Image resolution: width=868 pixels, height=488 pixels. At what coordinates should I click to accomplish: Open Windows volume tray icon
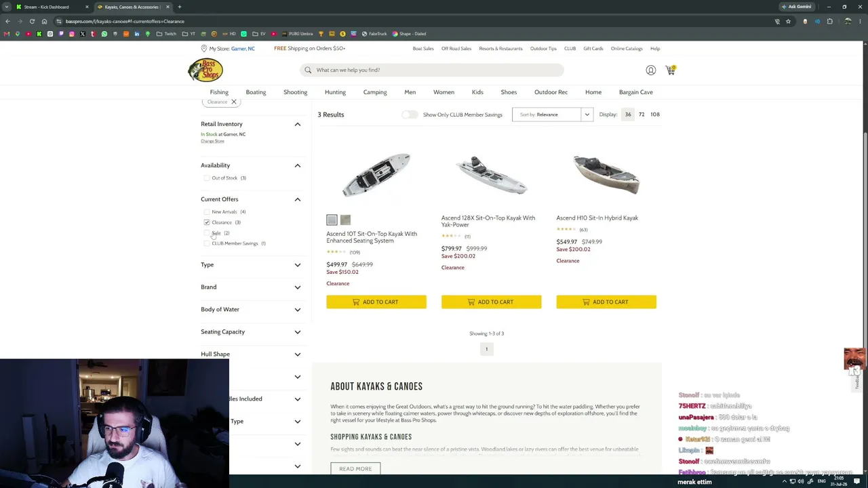[800, 482]
